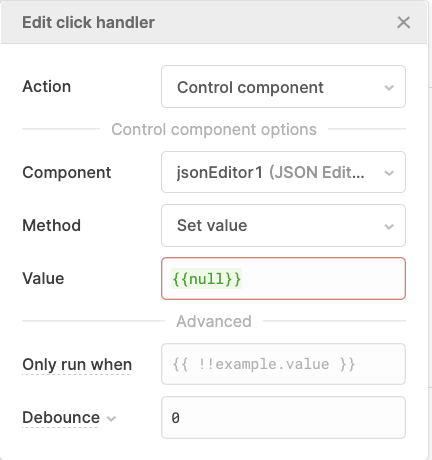The height and width of the screenshot is (460, 432).
Task: Click the Debounce label text
Action: tap(61, 417)
